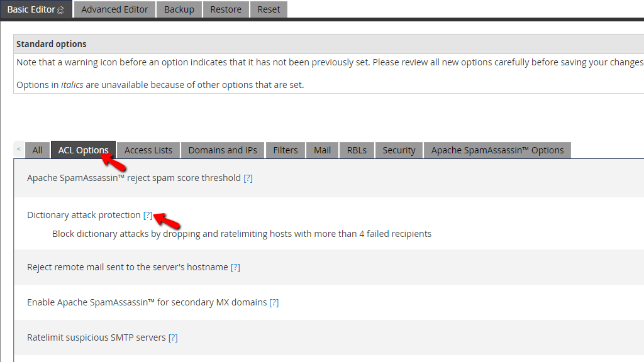Click 'Enable Apache SpamAssassin for secondary MX domains'

pyautogui.click(x=147, y=302)
